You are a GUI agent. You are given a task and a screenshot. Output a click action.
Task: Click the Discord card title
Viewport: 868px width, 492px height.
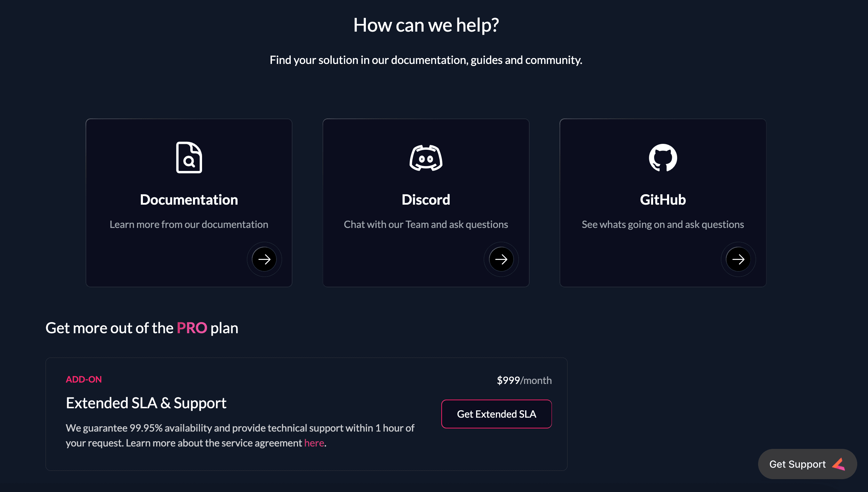click(x=426, y=200)
